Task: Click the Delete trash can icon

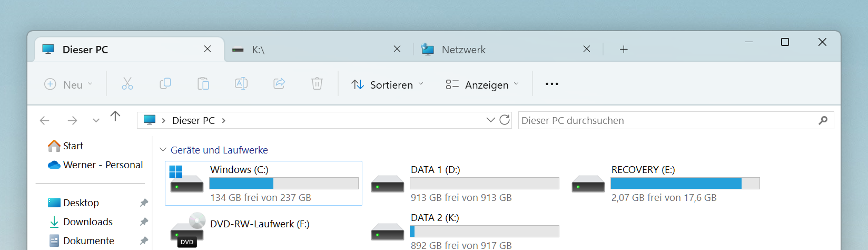Action: tap(317, 84)
